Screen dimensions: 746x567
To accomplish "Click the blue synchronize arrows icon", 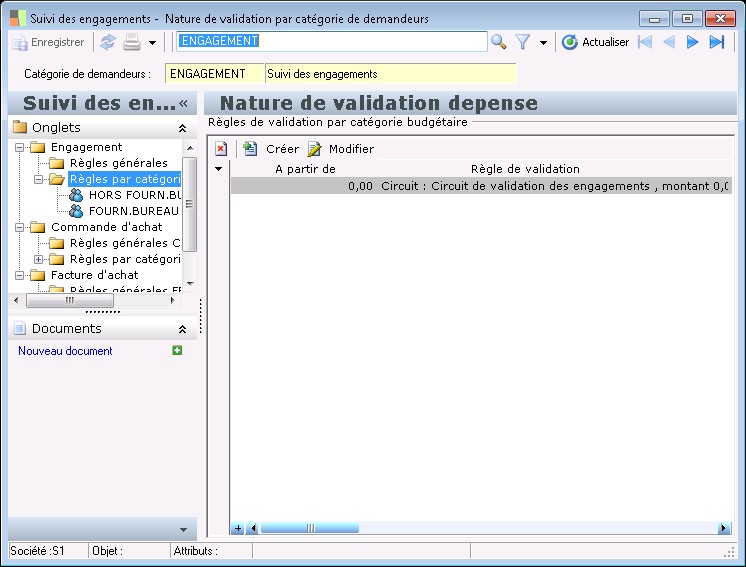I will coord(108,42).
